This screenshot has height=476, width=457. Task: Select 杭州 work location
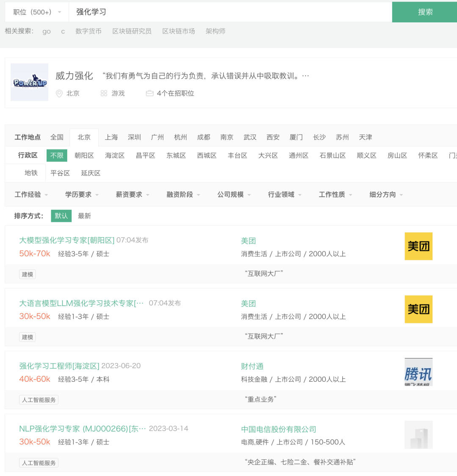[181, 137]
